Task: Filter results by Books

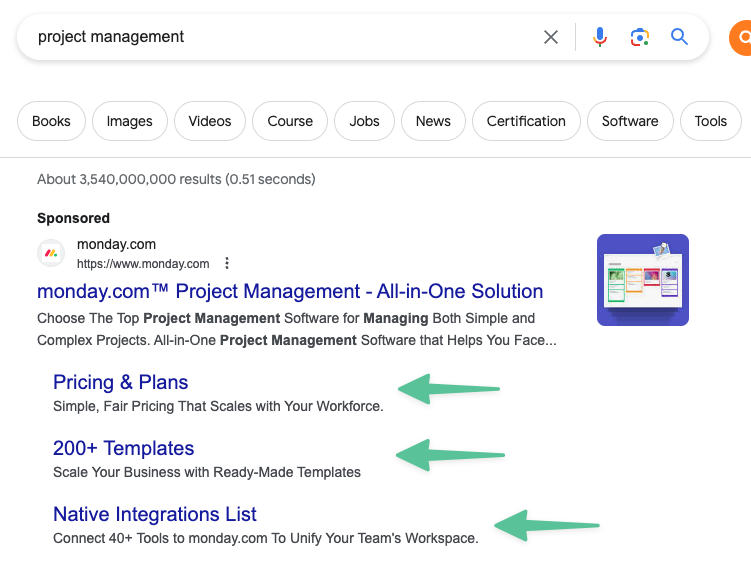Action: (x=51, y=121)
